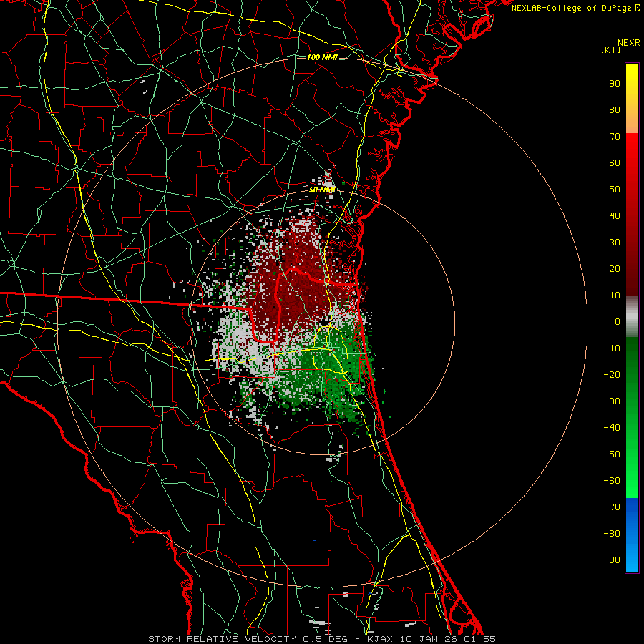Click the KJAX station identifier
The image size is (644, 644).
click(x=379, y=639)
